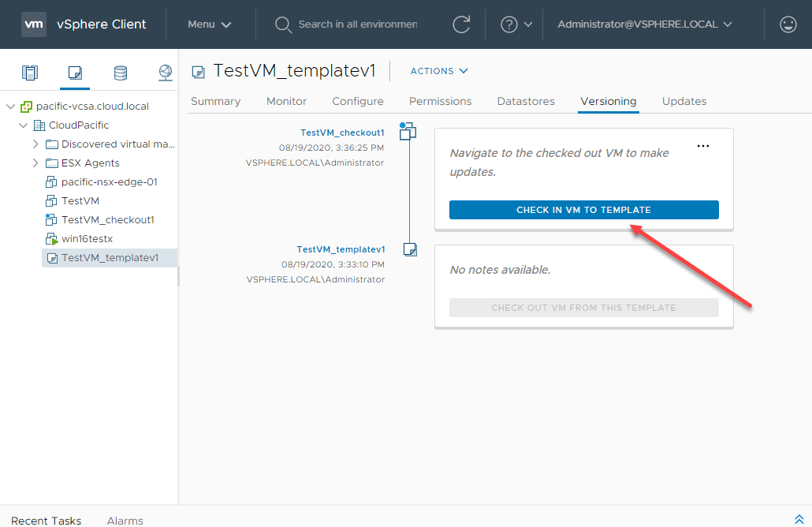Click the Search in all environments field
Image resolution: width=812 pixels, height=527 pixels.
click(x=357, y=24)
